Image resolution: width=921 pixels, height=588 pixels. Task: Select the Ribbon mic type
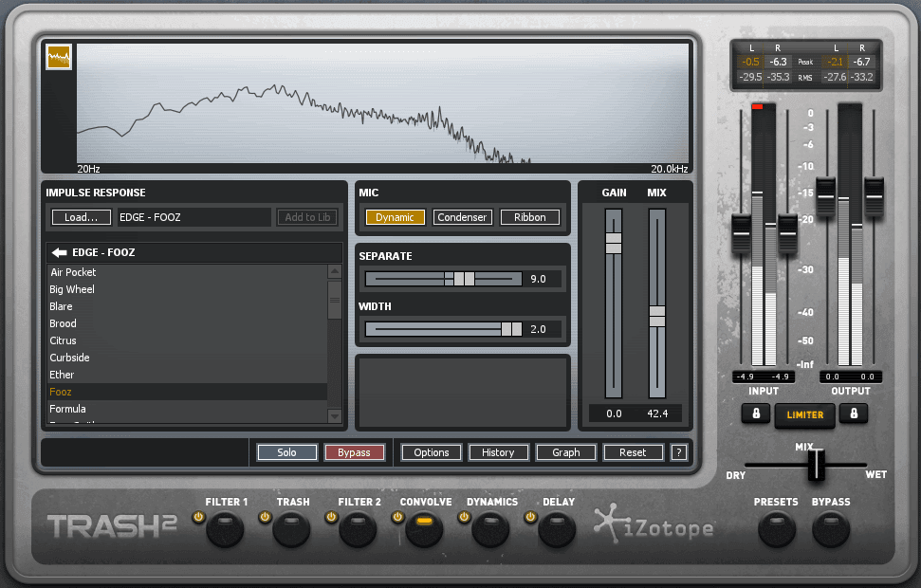pos(530,217)
